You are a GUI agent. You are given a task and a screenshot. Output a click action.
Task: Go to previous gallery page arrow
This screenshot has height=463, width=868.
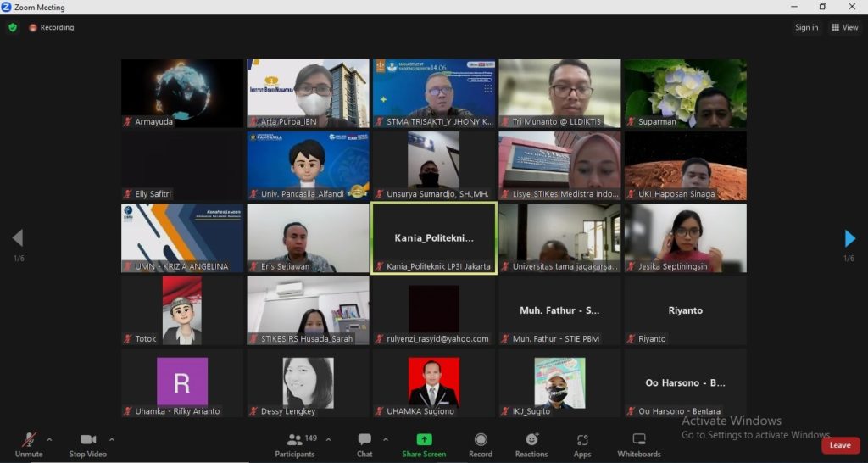[x=18, y=238]
